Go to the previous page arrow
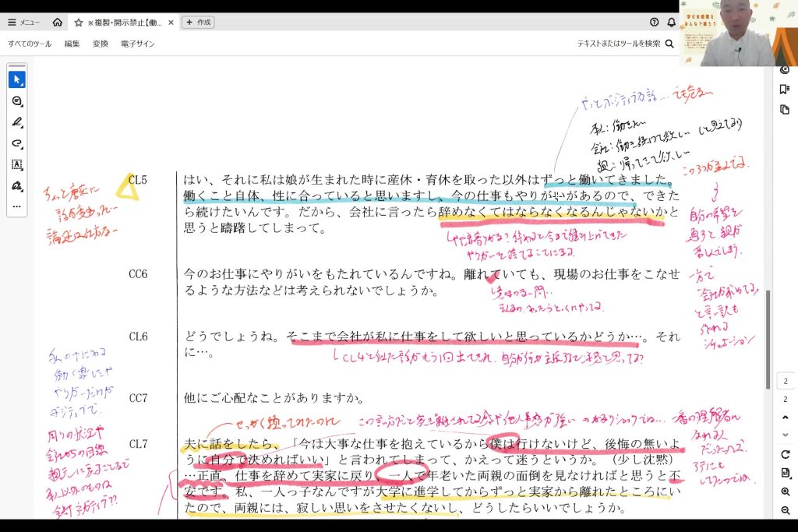The image size is (798, 532). click(x=786, y=417)
